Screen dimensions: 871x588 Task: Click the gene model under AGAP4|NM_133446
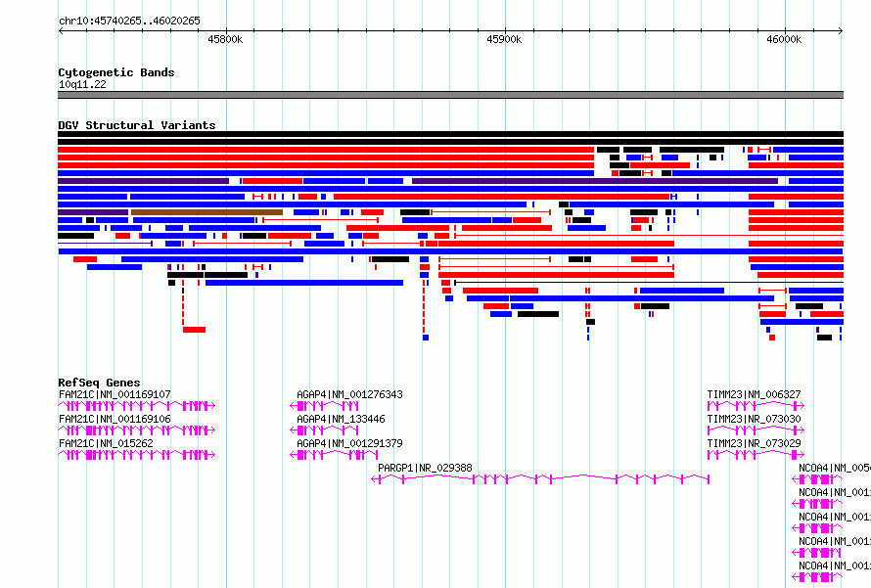click(324, 430)
